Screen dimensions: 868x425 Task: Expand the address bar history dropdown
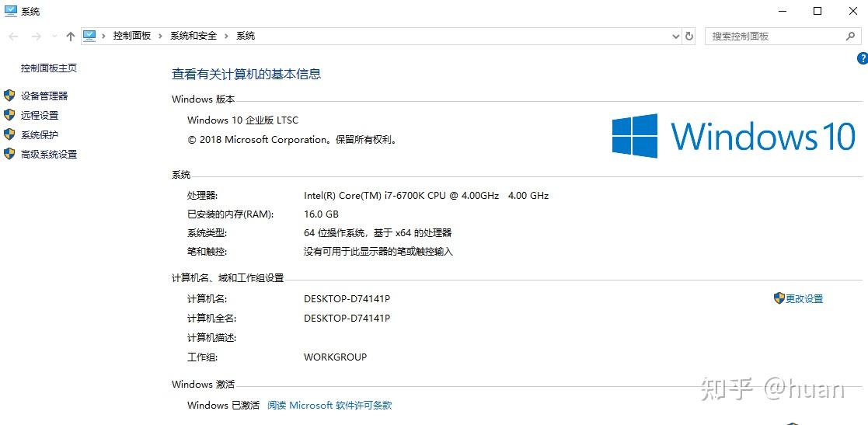tap(676, 36)
